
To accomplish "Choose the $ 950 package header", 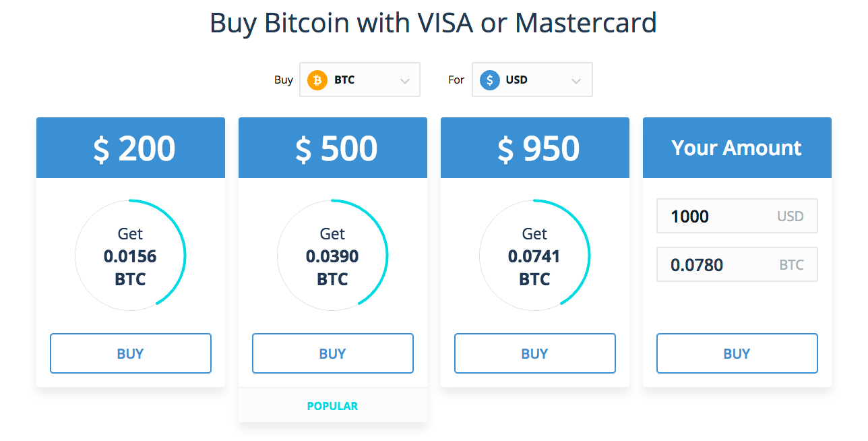I will coord(535,148).
